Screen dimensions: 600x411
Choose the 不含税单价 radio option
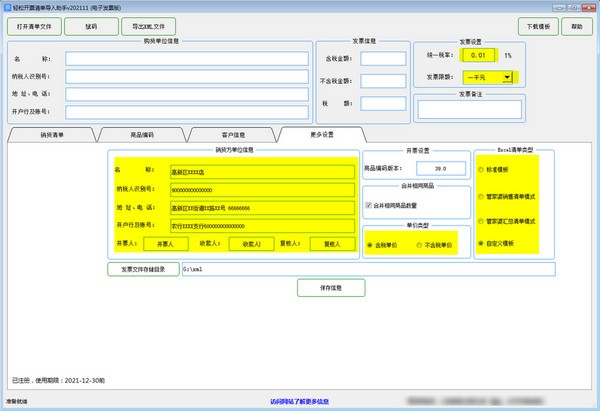(419, 244)
